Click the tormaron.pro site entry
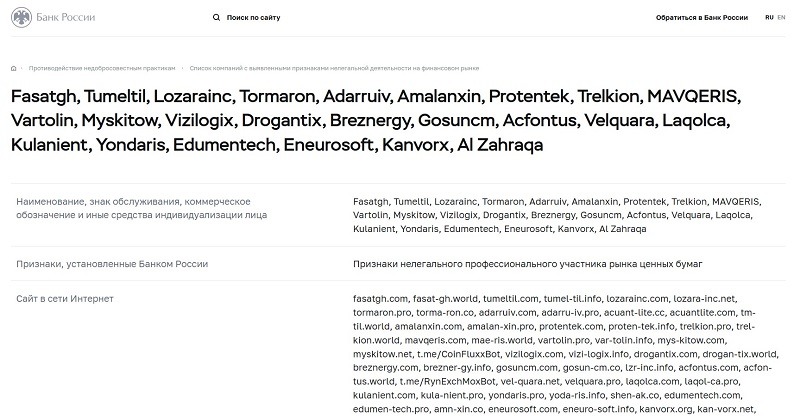Screen dimensions: 800x416 pyautogui.click(x=382, y=312)
